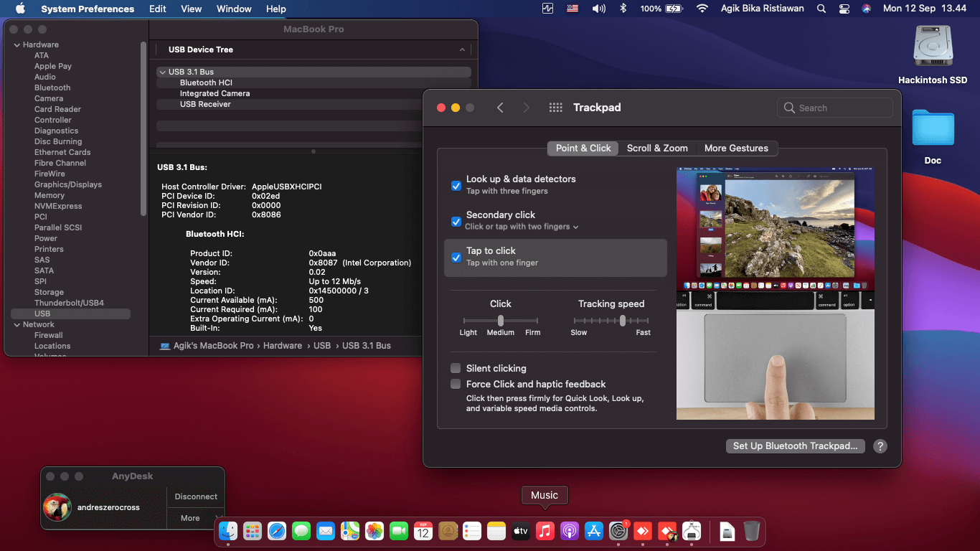This screenshot has height=551, width=980.
Task: Click the grid icon beside the Trackpad title
Action: tap(555, 107)
